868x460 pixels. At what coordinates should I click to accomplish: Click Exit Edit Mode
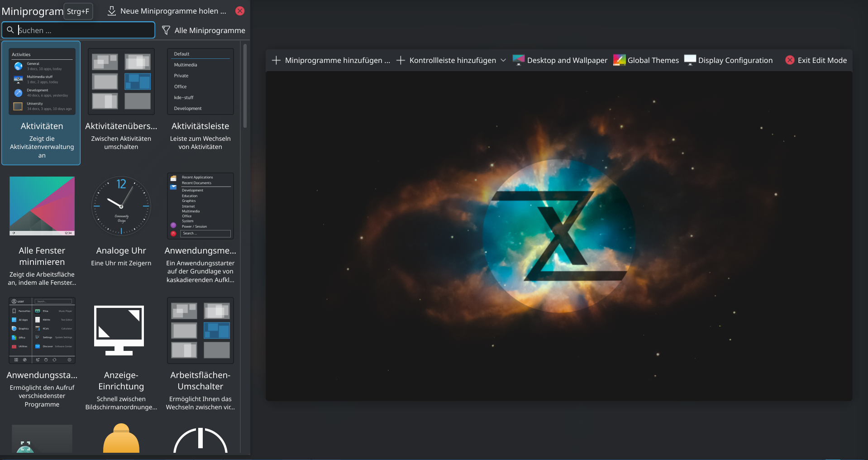pyautogui.click(x=816, y=60)
